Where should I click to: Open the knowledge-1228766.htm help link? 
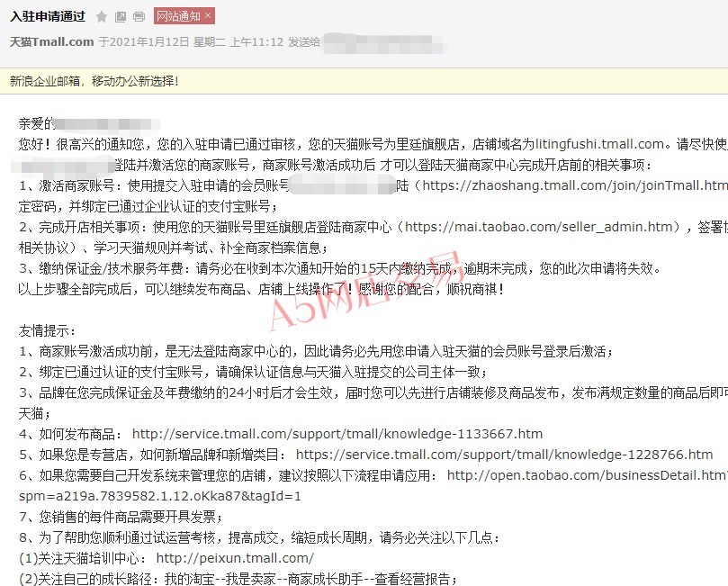[x=504, y=455]
